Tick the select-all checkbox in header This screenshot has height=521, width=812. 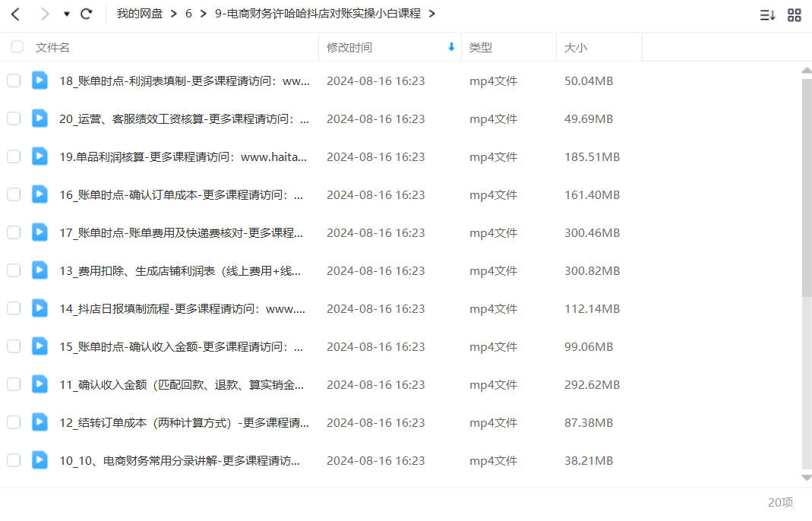tap(17, 47)
